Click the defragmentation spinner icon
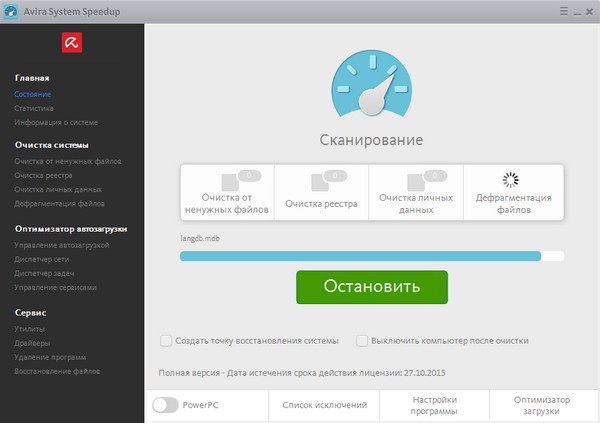 point(510,180)
